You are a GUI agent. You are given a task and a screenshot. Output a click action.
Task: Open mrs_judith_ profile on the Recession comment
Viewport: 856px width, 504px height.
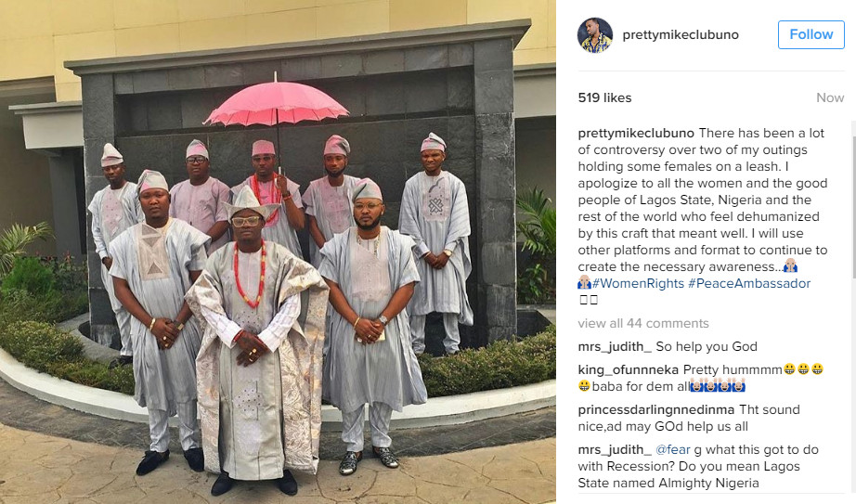click(x=615, y=450)
